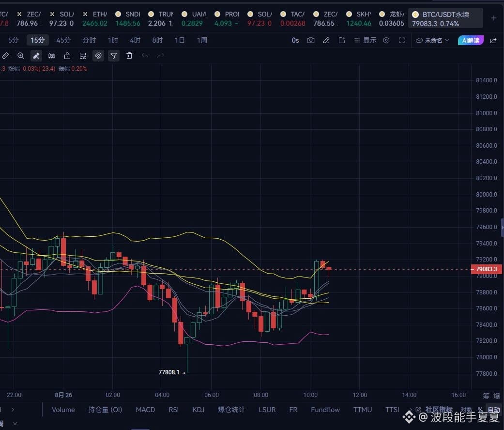The image size is (504, 430).
Task: Toggle the drawing brush tool
Action: [x=36, y=56]
